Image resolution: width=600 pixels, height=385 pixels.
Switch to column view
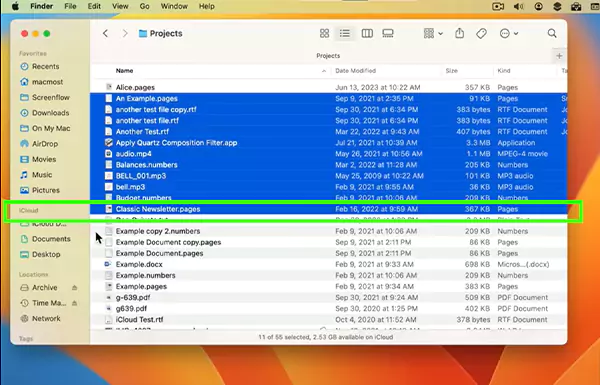click(367, 34)
